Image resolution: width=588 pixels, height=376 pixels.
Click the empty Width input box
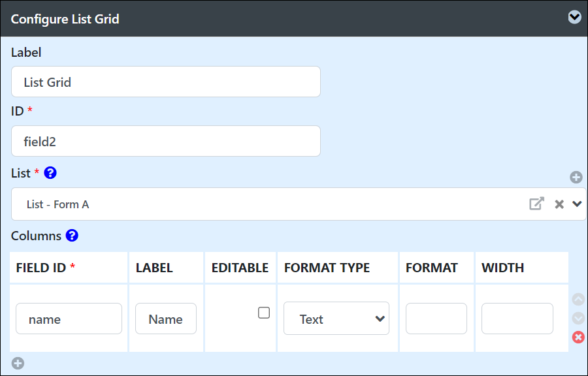pyautogui.click(x=517, y=319)
